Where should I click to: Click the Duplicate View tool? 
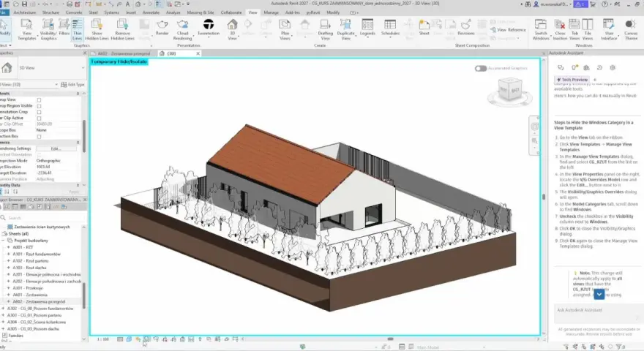click(346, 29)
